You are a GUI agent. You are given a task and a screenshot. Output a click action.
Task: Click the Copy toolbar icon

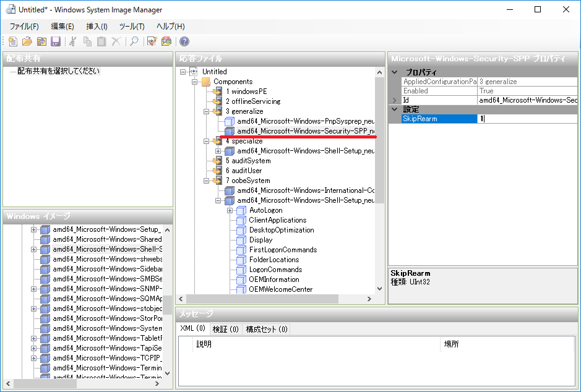87,41
